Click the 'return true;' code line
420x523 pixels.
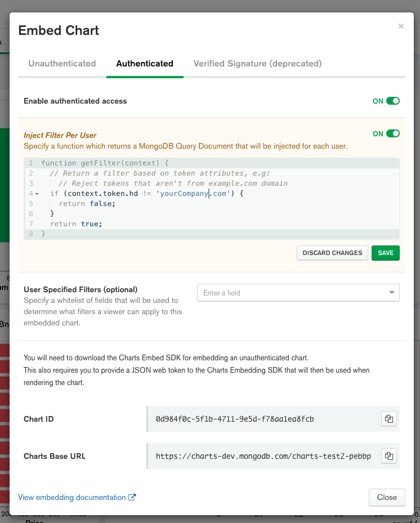pyautogui.click(x=76, y=224)
